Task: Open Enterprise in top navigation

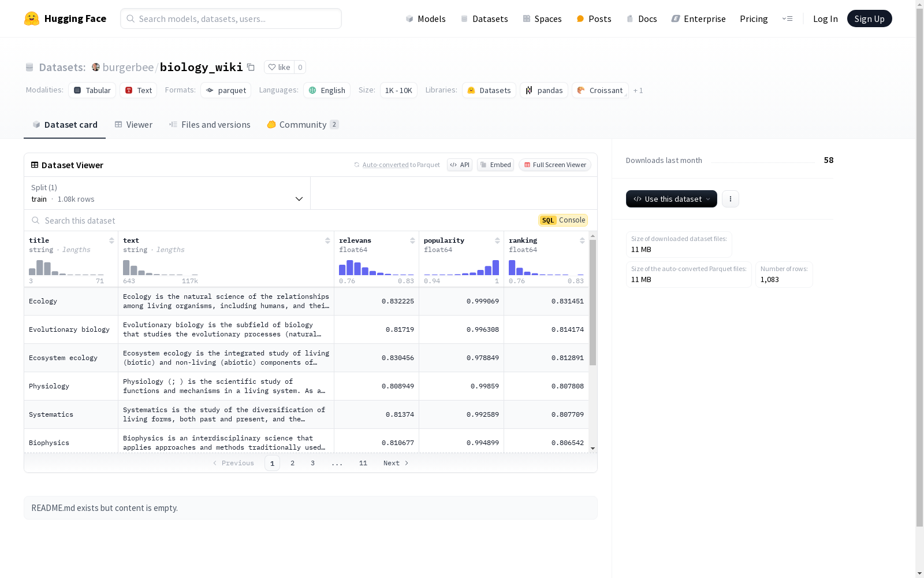Action: tap(698, 18)
